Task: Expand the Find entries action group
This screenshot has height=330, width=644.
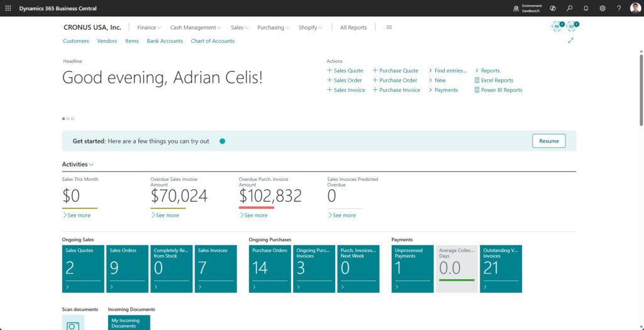Action: click(450, 71)
